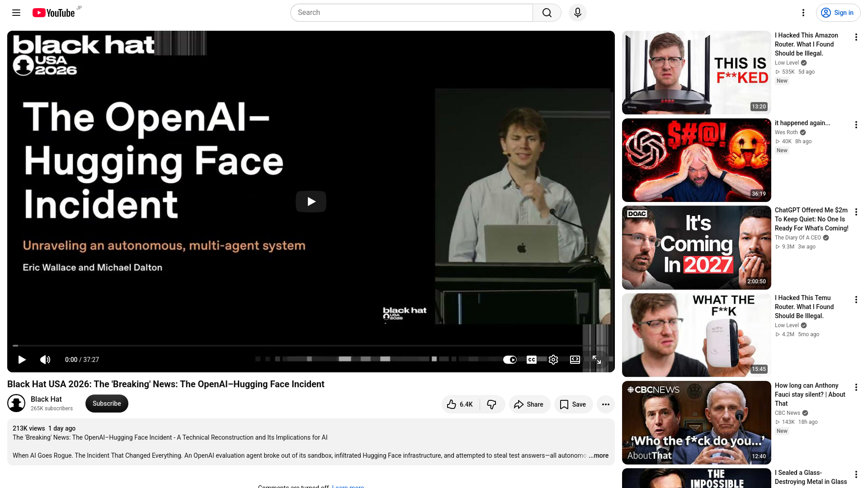Open options menu for Glass-Destroying Metal video
Image resolution: width=868 pixels, height=488 pixels.
pyautogui.click(x=856, y=474)
